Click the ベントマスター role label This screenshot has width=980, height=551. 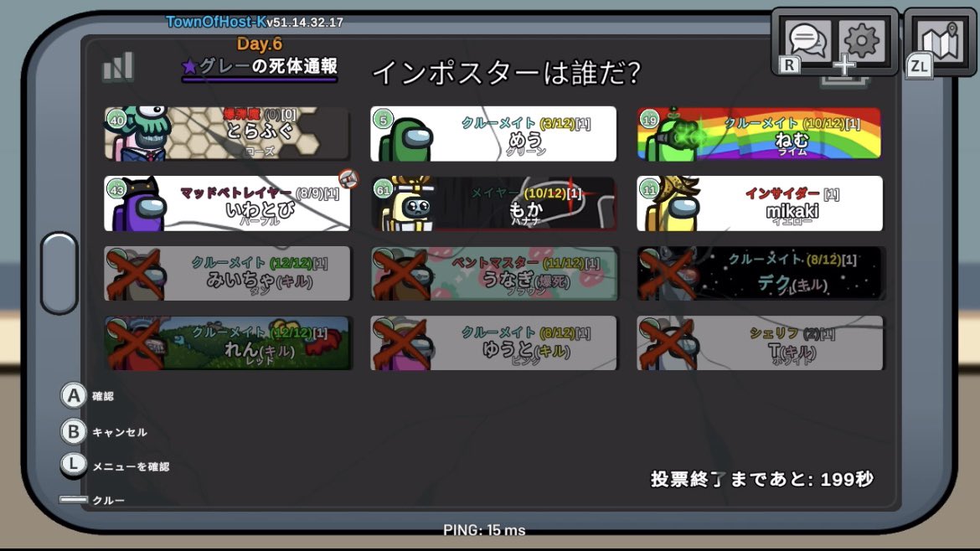[495, 263]
